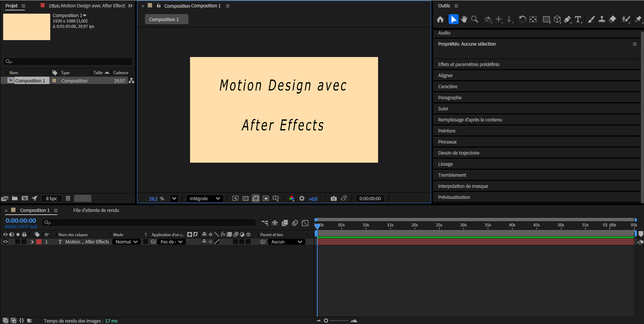Select the Roto Brush tool
644x324 pixels.
click(626, 19)
